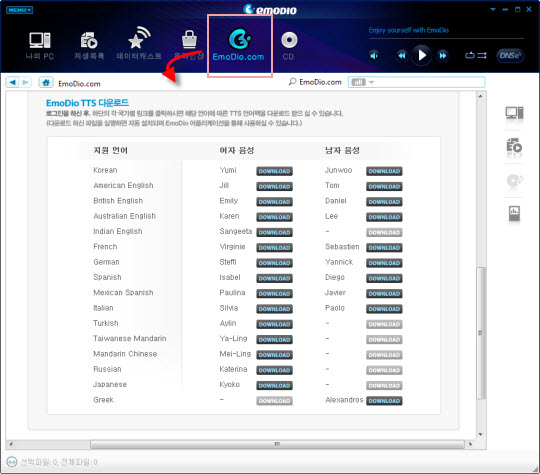Click the Play button
The width and height of the screenshot is (540, 474).
422,55
